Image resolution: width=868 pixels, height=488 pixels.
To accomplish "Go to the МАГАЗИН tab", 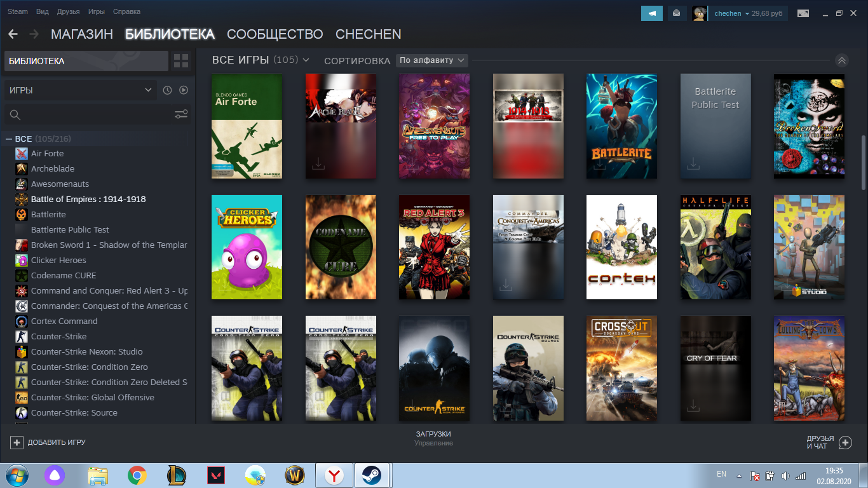I will (x=82, y=34).
